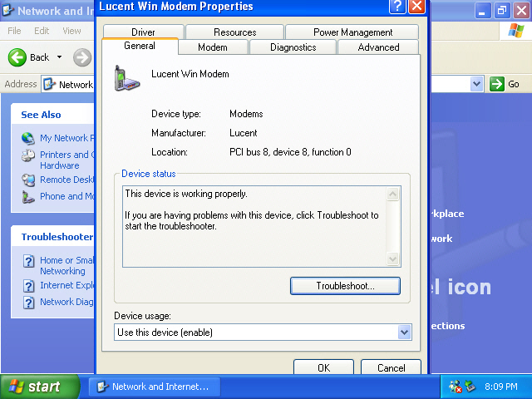Click the device status scrollbar down arrow

coord(393,259)
